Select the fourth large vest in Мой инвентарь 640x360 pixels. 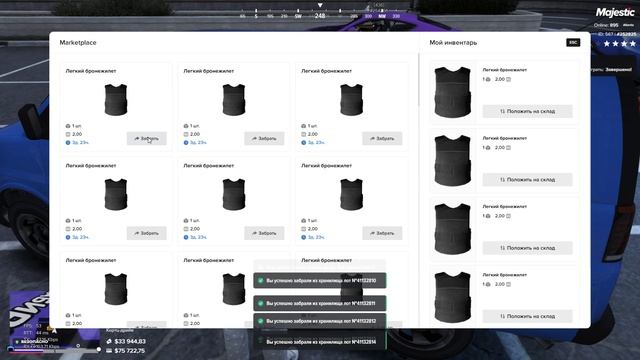(452, 297)
